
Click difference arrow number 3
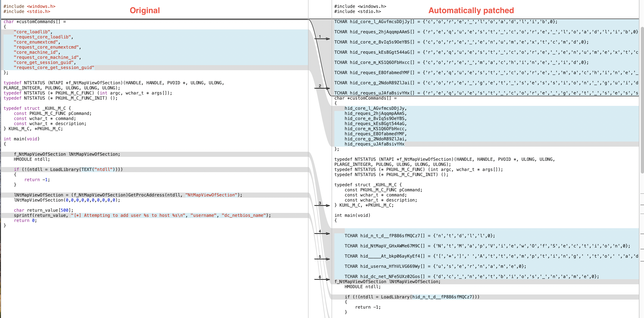tap(322, 205)
